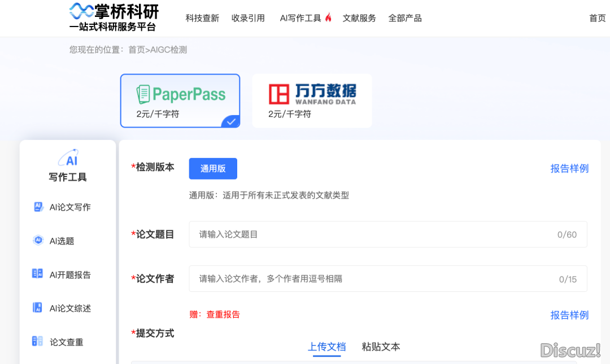Screen dimensions: 610x364
Task: Click the PaperPass 2元/千字符 price text
Action: pos(158,114)
